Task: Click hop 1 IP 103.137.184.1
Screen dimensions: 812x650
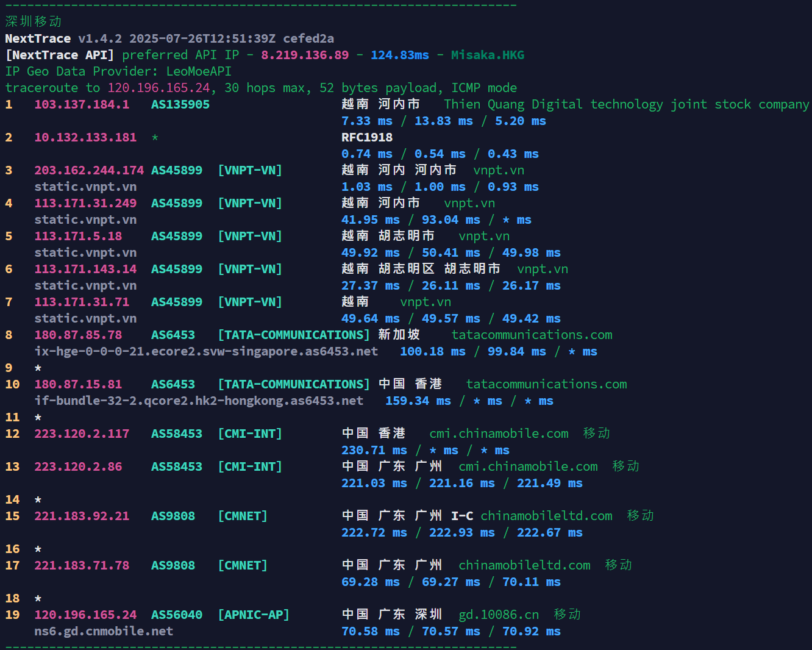Action: click(x=82, y=104)
